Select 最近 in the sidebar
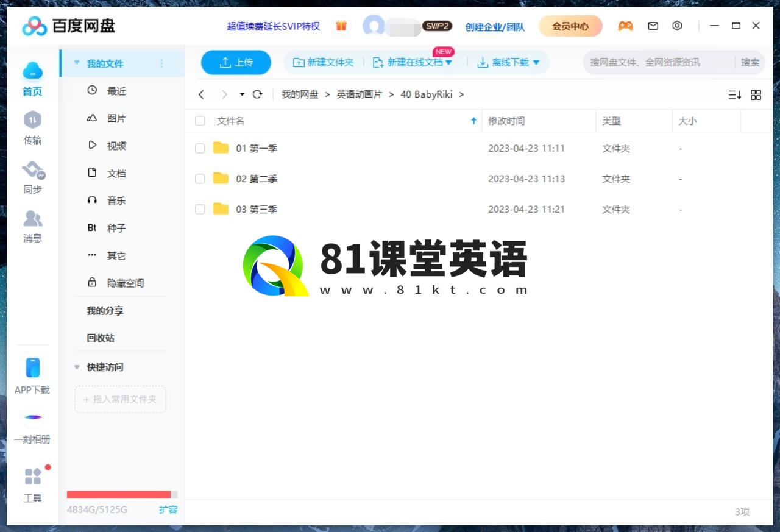 116,91
